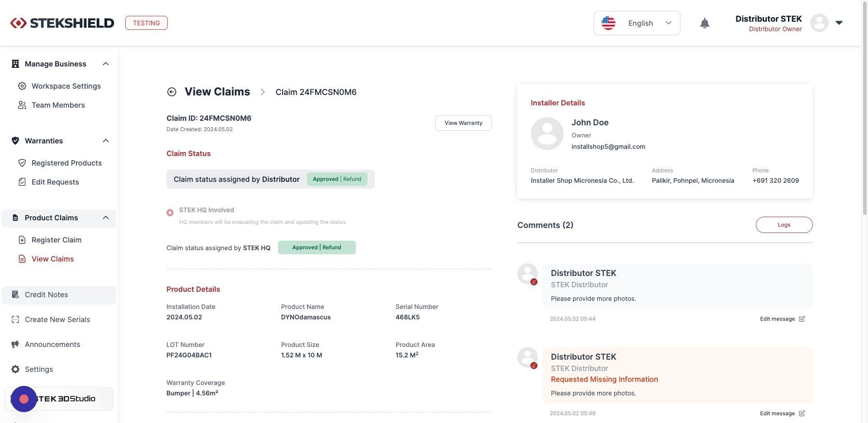The width and height of the screenshot is (868, 423).
Task: Click the Edit Requests document icon
Action: pyautogui.click(x=22, y=182)
